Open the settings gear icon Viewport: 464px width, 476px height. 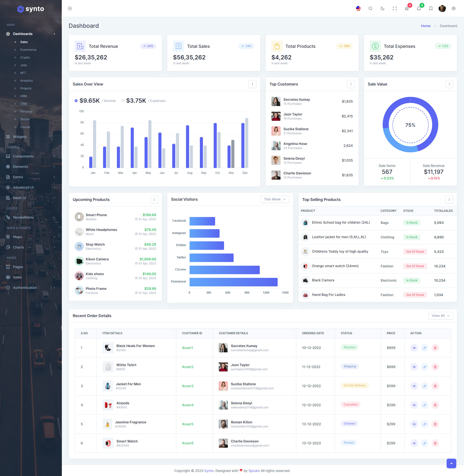click(x=453, y=8)
